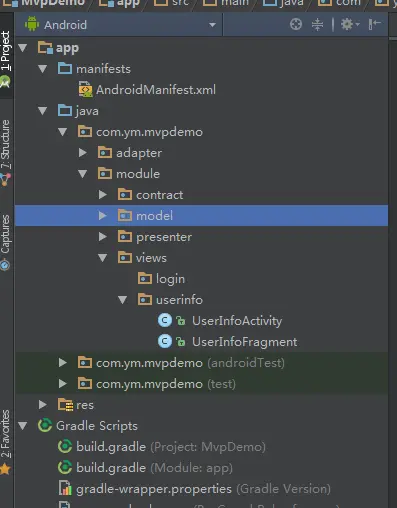397x508 pixels.
Task: Collapse the com.ym.mvpdemo main package arrow
Action: point(63,132)
